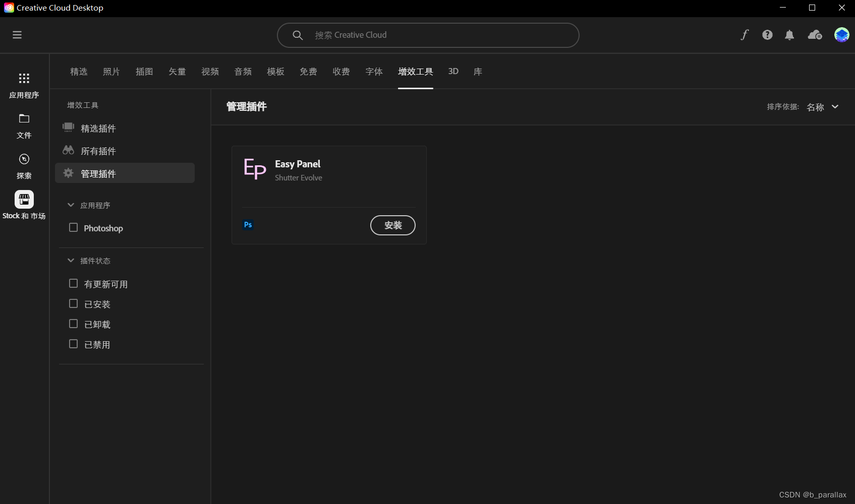Open the help question mark icon
Viewport: 855px width, 504px height.
[767, 35]
